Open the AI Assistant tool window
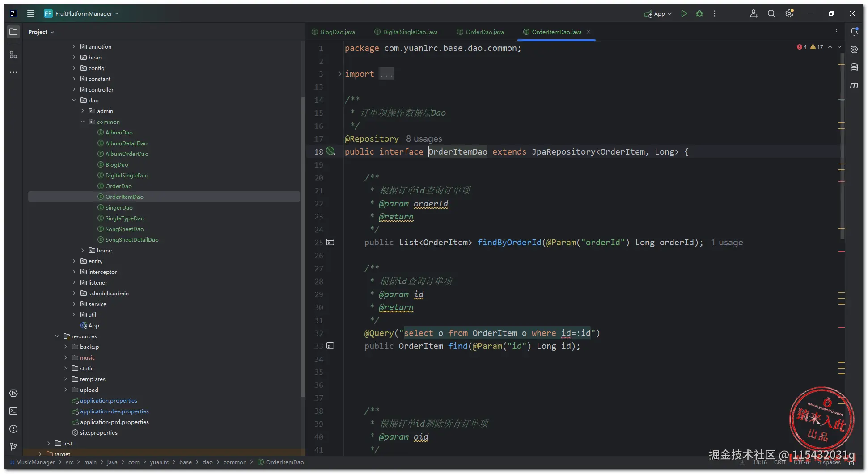 tap(854, 50)
